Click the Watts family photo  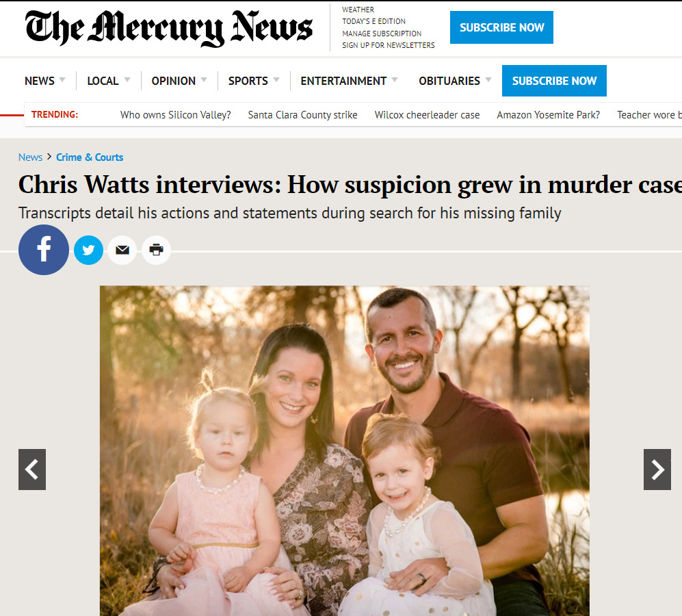click(345, 450)
